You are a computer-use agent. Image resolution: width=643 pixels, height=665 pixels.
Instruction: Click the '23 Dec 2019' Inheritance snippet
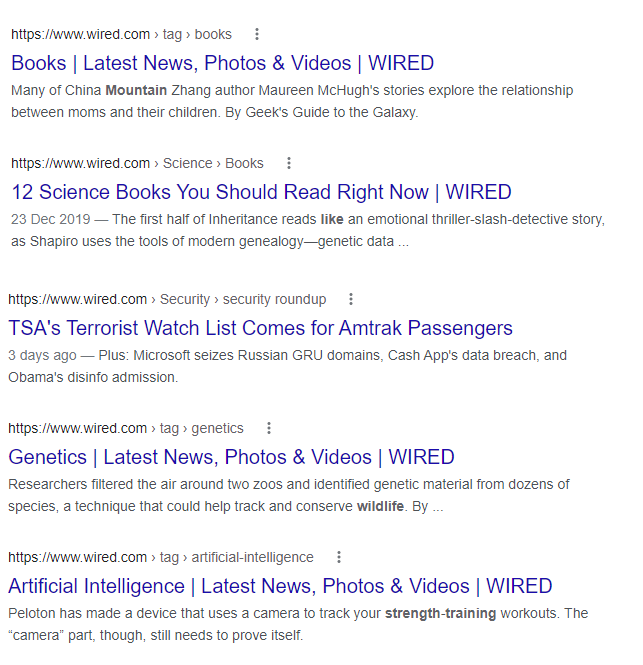[x=308, y=230]
